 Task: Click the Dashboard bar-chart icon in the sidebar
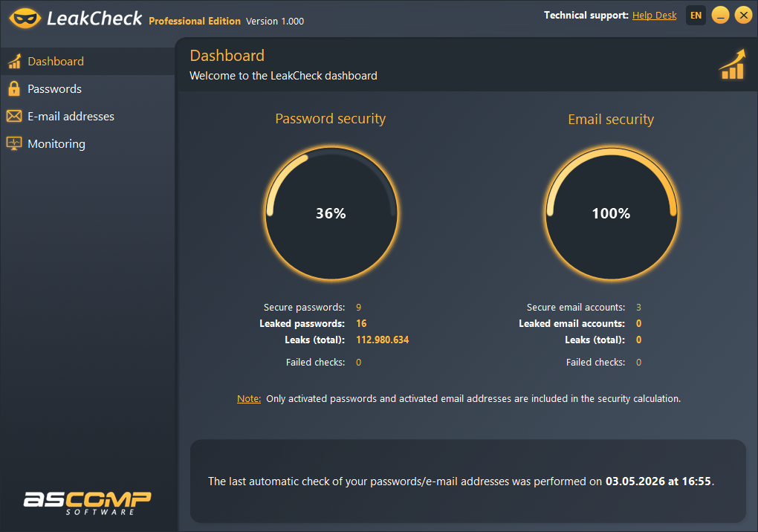coord(14,61)
